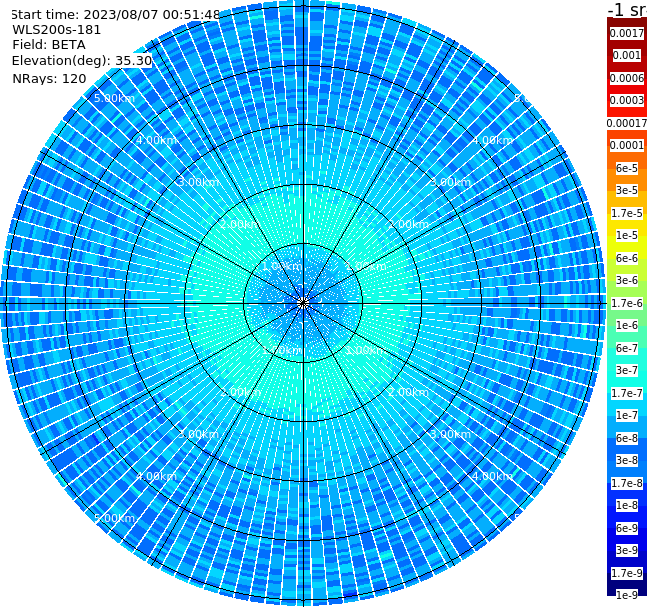The width and height of the screenshot is (647, 607).
Task: Pick the 3.00km ring label in lower-right quadrant
Action: tap(451, 434)
